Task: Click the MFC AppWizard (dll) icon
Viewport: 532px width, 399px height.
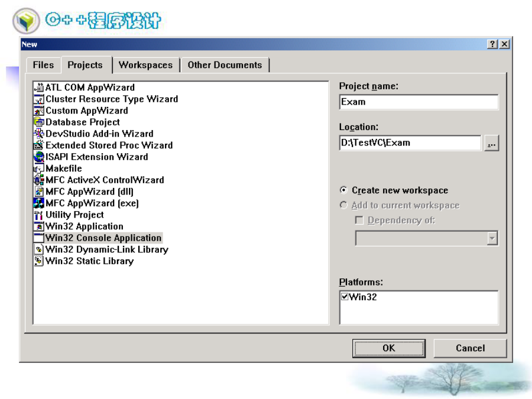Action: (39, 192)
